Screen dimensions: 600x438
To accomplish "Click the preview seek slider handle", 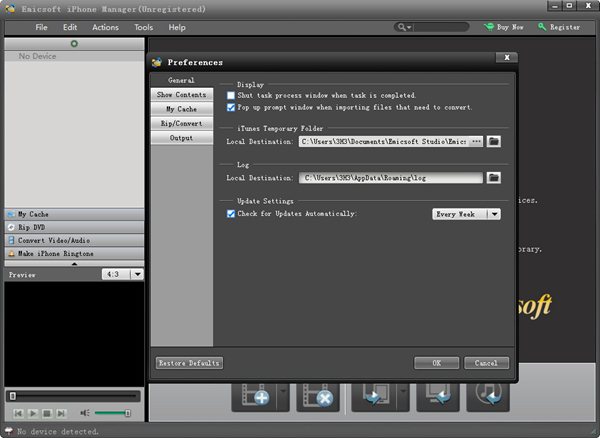I will tap(13, 396).
